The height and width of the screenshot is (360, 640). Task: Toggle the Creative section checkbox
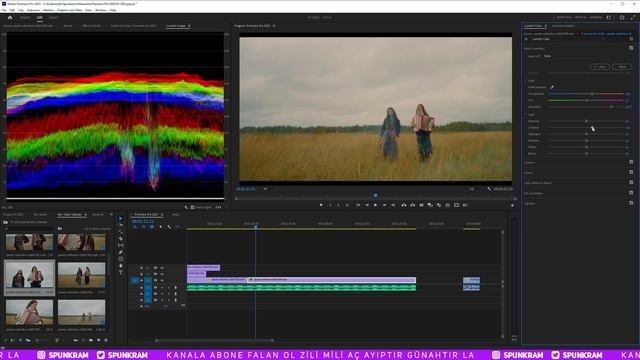click(x=631, y=162)
